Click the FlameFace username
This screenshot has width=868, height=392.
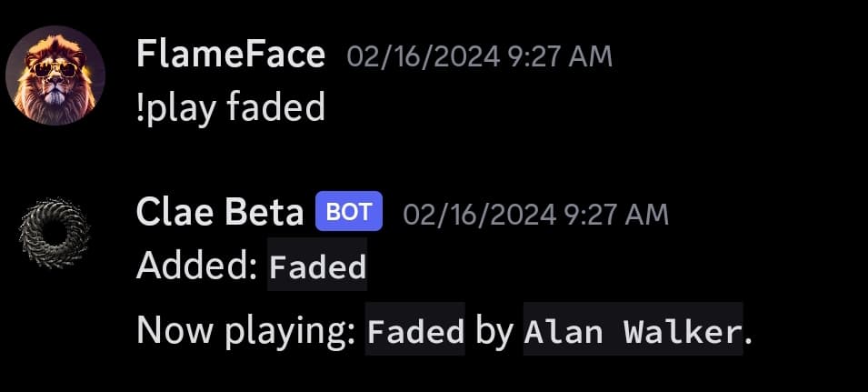[230, 55]
